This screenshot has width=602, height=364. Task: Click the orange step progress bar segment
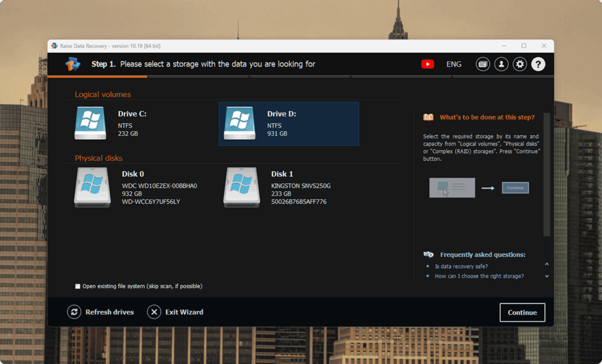pos(98,76)
